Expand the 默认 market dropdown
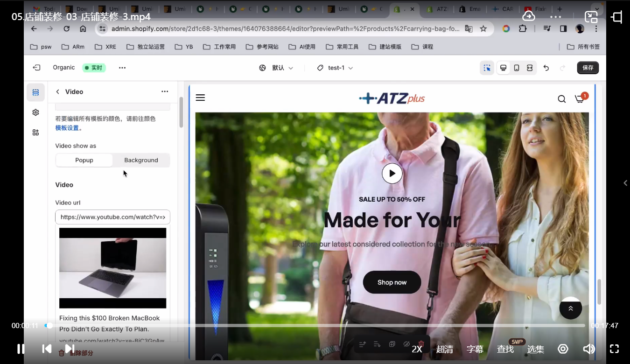630x364 pixels. point(277,68)
